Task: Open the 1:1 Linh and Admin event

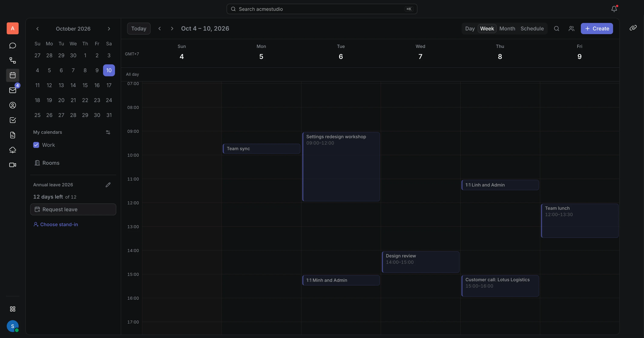Action: tap(500, 185)
